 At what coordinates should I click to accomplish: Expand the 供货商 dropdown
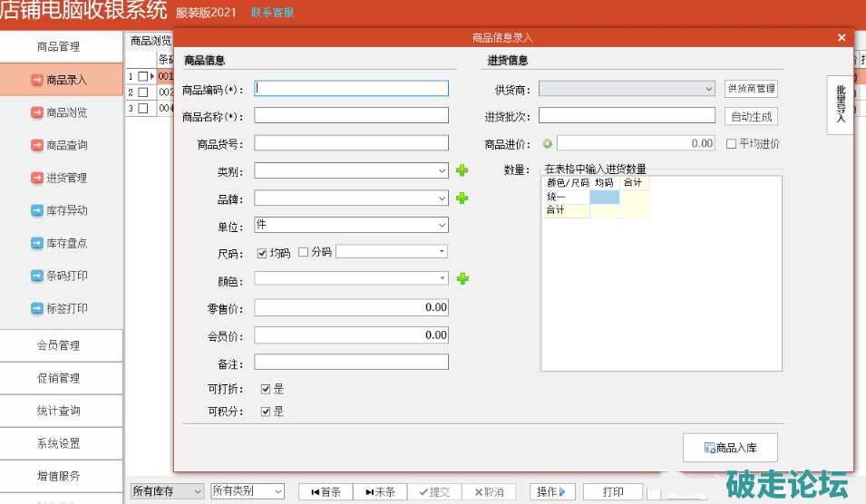coord(708,89)
